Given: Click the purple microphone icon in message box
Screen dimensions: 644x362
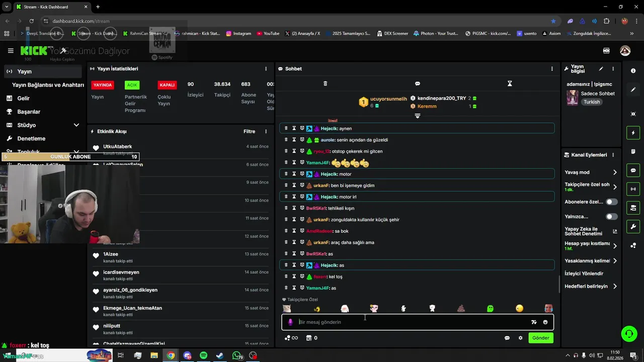Looking at the screenshot, I should [x=290, y=322].
